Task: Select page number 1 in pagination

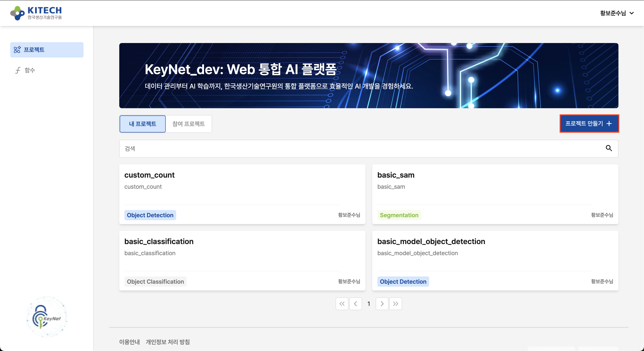Action: [368, 304]
